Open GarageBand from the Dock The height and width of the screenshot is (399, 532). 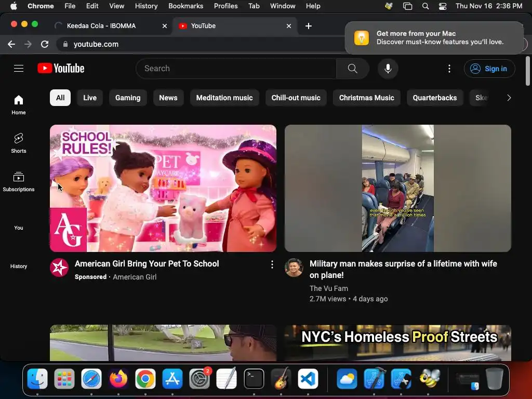[x=281, y=379]
